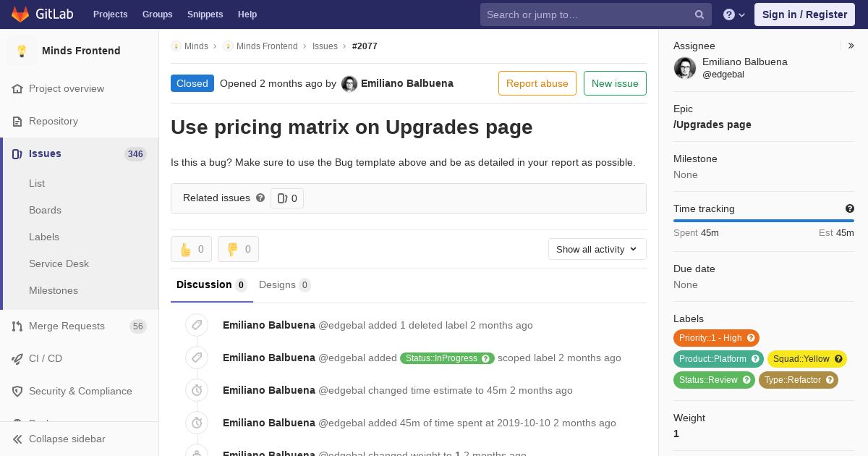Open the Issues breadcrumb link
The height and width of the screenshot is (456, 868).
pos(325,46)
